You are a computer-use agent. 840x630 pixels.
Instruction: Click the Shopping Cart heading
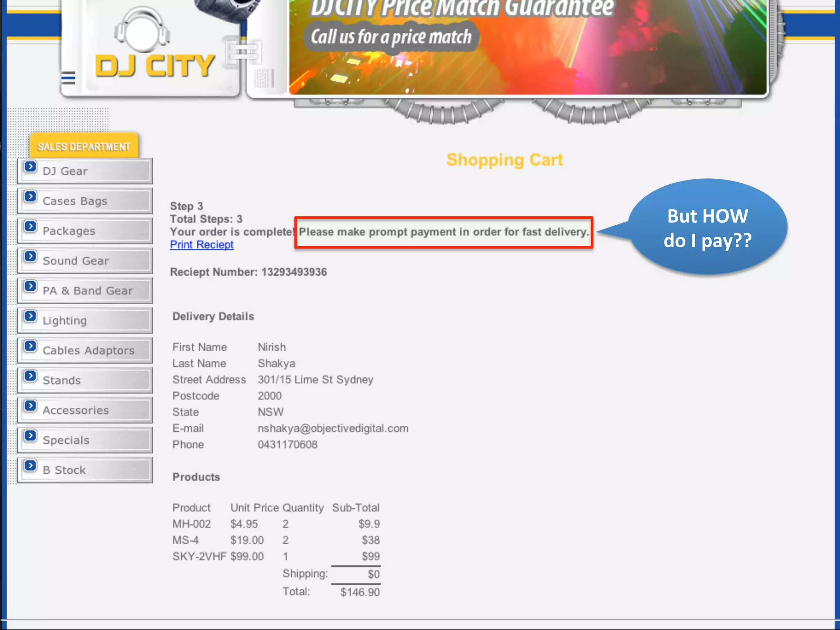coord(504,160)
